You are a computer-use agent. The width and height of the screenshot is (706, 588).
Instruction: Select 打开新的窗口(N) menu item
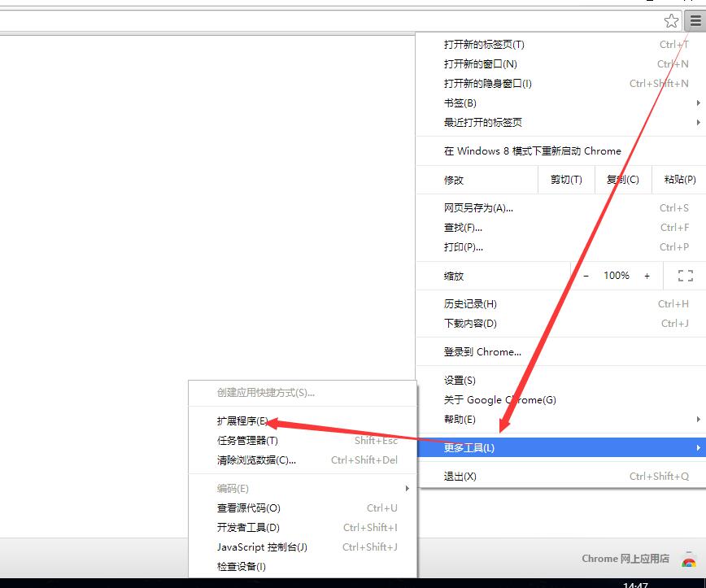560,64
